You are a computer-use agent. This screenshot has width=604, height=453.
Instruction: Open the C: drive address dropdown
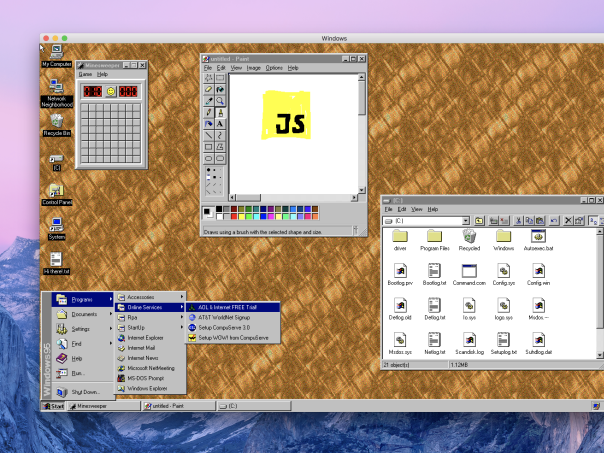pyautogui.click(x=465, y=220)
